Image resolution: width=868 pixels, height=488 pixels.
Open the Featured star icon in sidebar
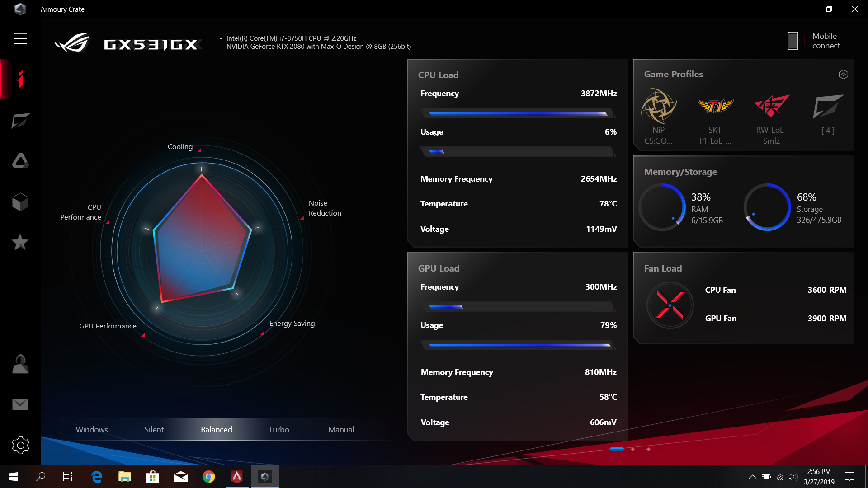point(20,242)
